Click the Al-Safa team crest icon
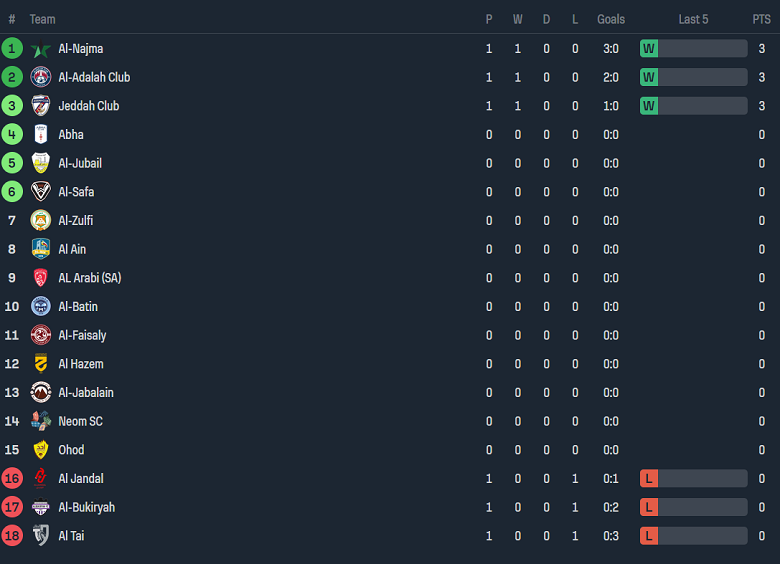The height and width of the screenshot is (564, 780). coord(41,192)
